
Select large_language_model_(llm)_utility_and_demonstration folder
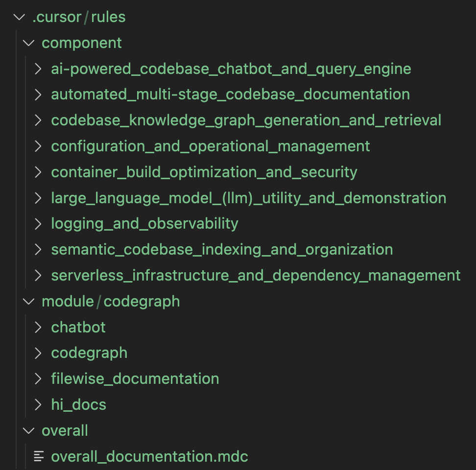(249, 198)
